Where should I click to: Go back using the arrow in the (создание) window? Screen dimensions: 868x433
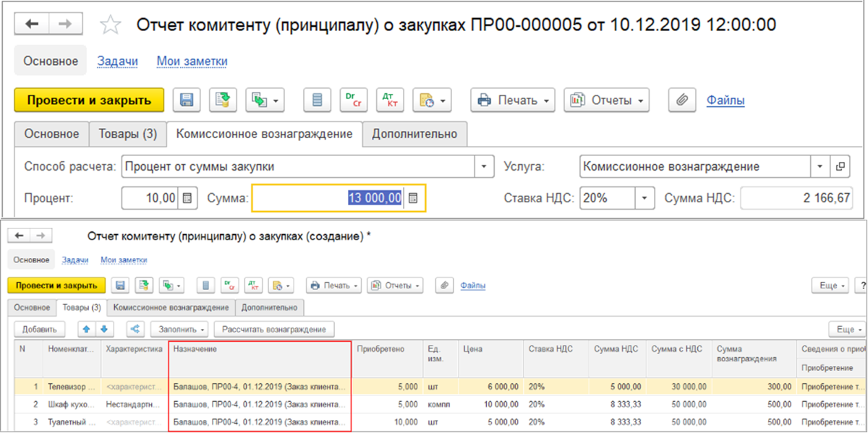coord(19,236)
